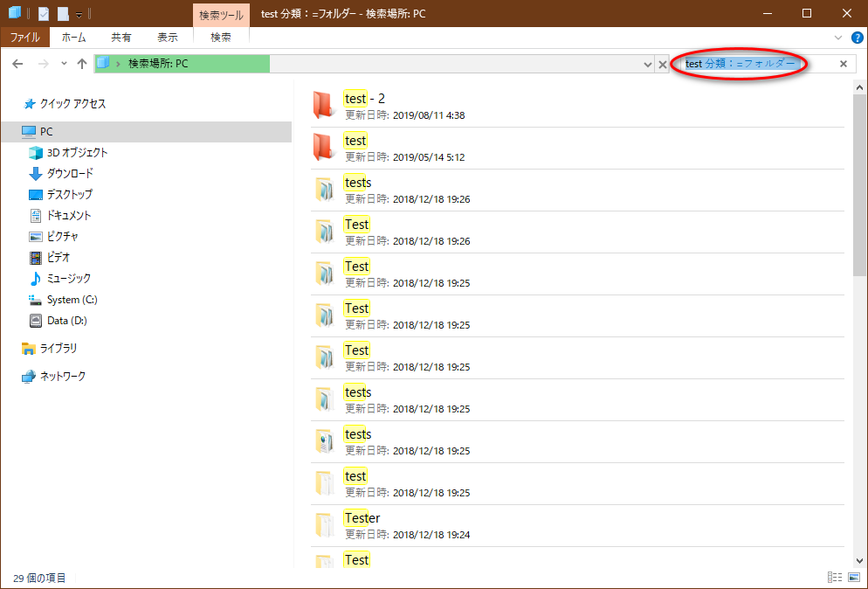This screenshot has height=589, width=868.
Task: Open ネットワーク in the navigation pane
Action: [62, 376]
